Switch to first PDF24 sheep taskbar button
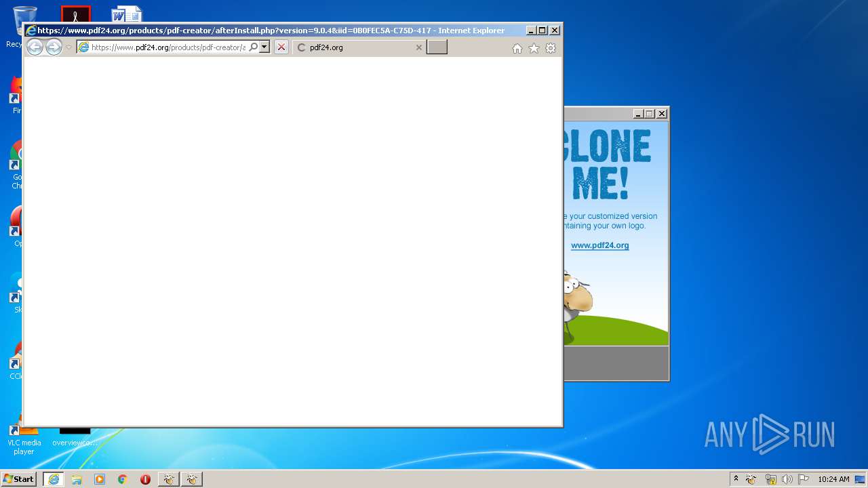Viewport: 868px width, 488px height. click(x=169, y=479)
